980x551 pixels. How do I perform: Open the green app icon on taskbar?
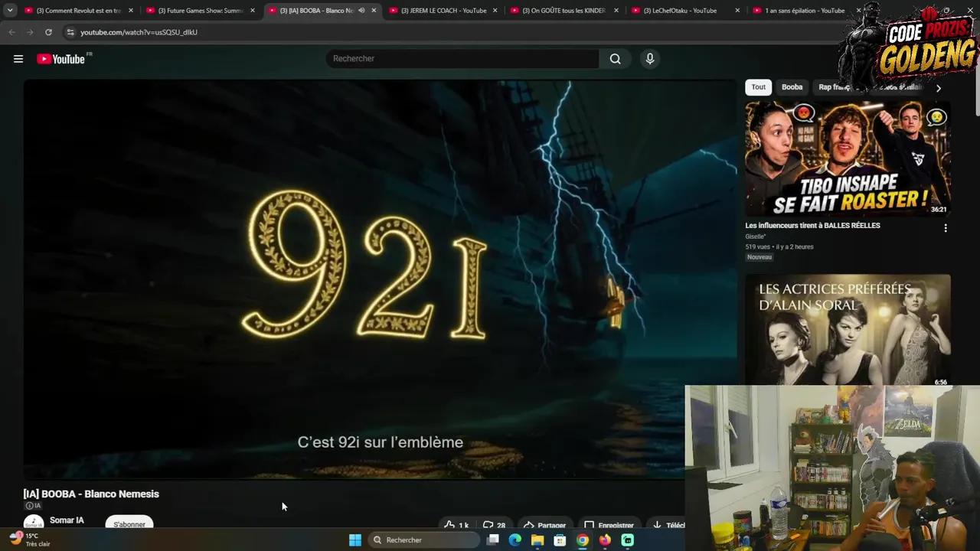(627, 540)
